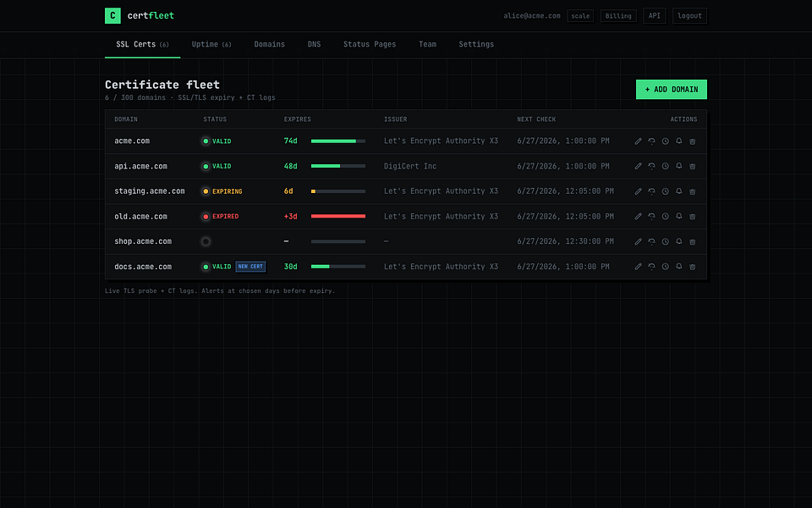Screen dimensions: 812x508
Task: Open the Settings tab
Action: coord(476,45)
